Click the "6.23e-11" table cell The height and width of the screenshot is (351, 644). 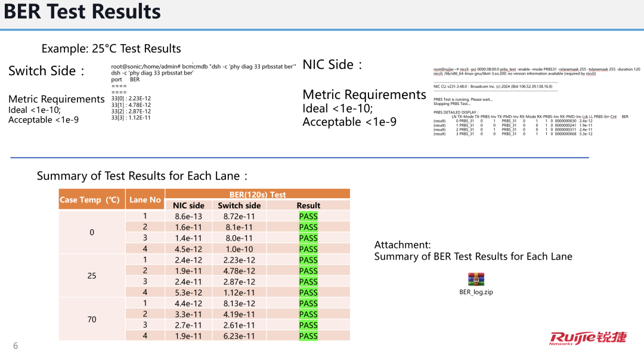(240, 336)
